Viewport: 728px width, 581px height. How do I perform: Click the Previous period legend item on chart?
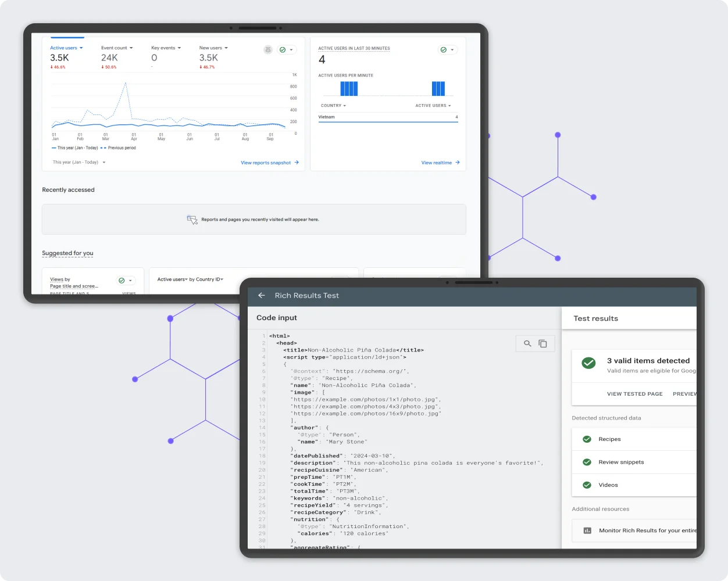coord(118,148)
